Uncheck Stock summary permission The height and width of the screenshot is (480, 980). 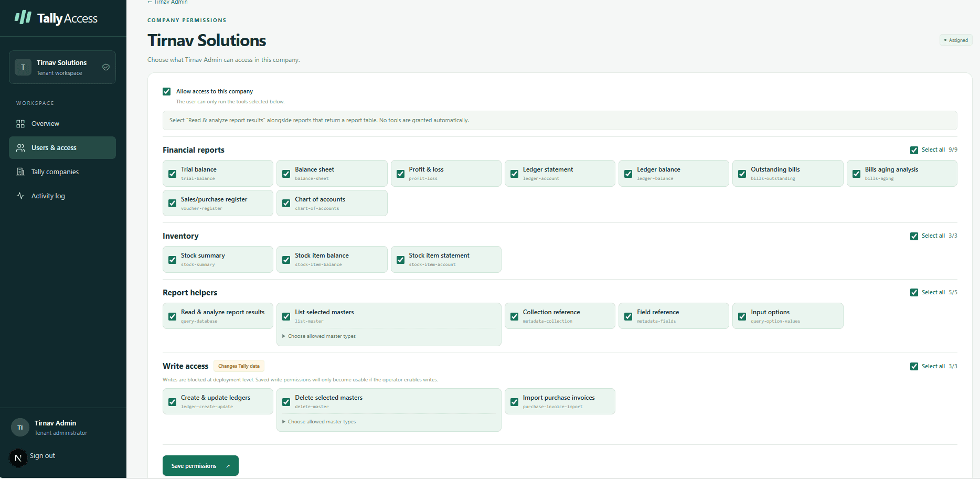click(172, 260)
